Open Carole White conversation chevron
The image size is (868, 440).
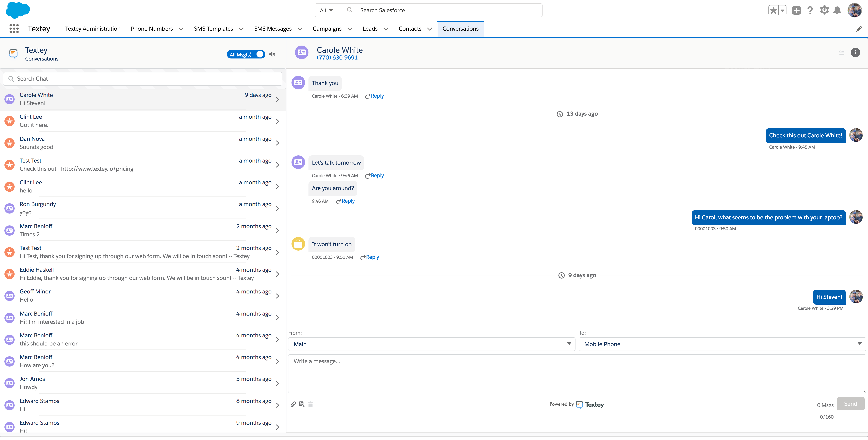point(277,99)
